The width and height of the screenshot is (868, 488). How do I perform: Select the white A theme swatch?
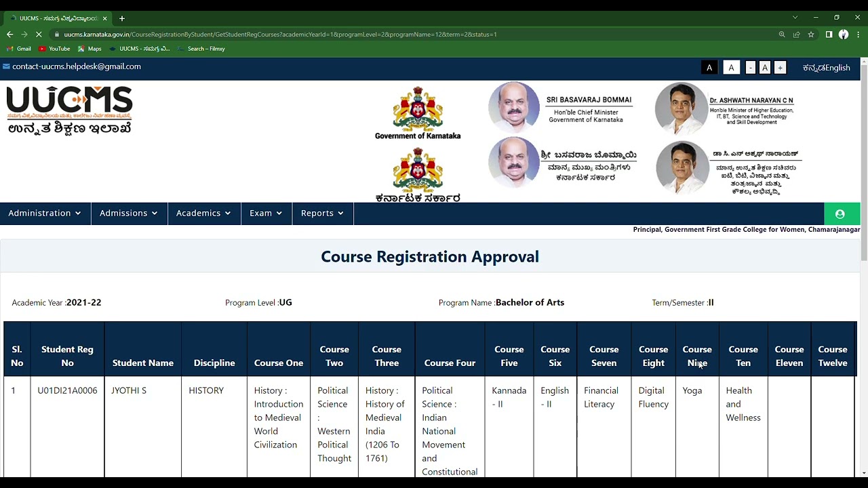click(731, 68)
